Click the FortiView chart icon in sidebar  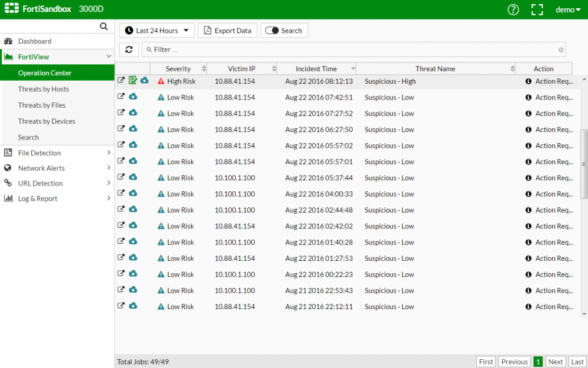click(x=8, y=57)
